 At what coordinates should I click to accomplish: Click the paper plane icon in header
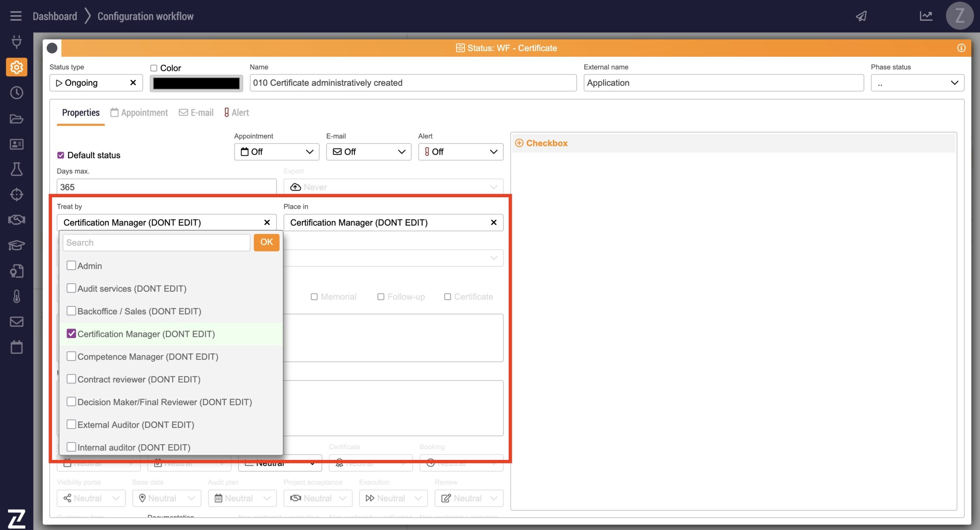[861, 16]
